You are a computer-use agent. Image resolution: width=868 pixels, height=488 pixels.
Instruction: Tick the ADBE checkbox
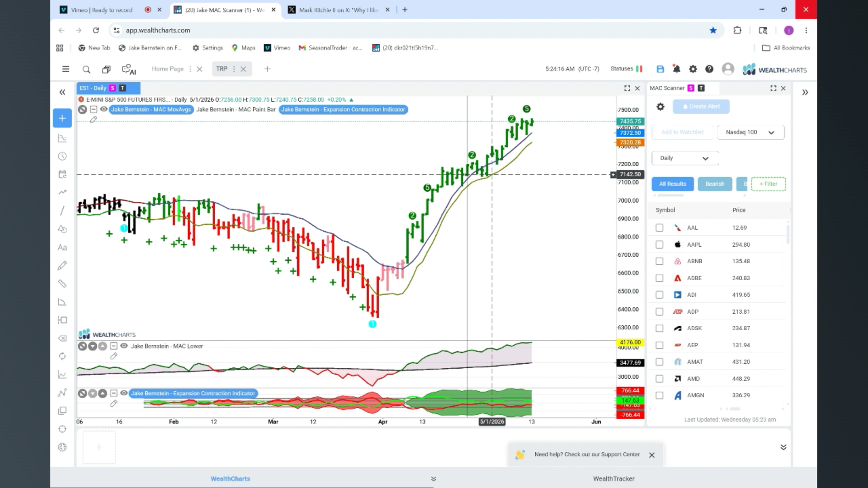(660, 278)
